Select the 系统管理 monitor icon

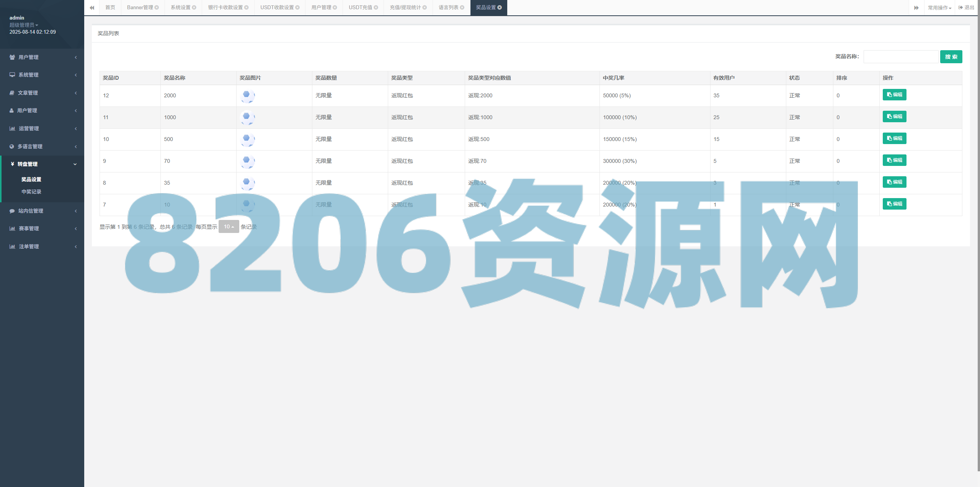click(12, 75)
